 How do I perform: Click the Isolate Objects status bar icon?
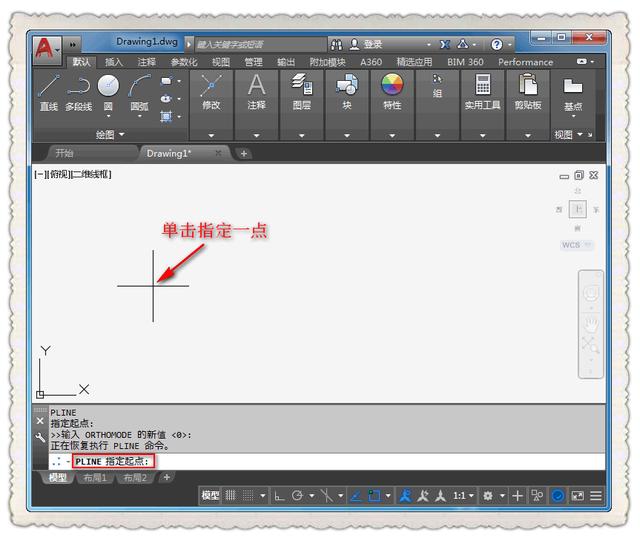pyautogui.click(x=537, y=496)
